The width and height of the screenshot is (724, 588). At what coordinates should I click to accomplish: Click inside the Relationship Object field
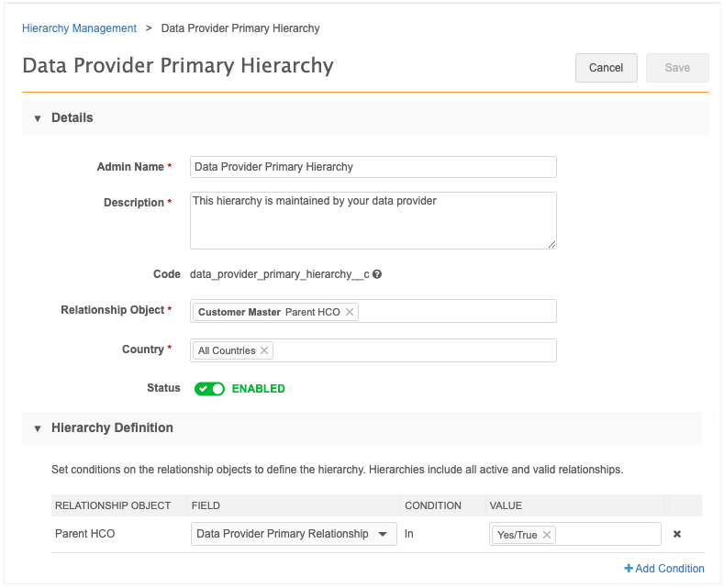click(454, 312)
